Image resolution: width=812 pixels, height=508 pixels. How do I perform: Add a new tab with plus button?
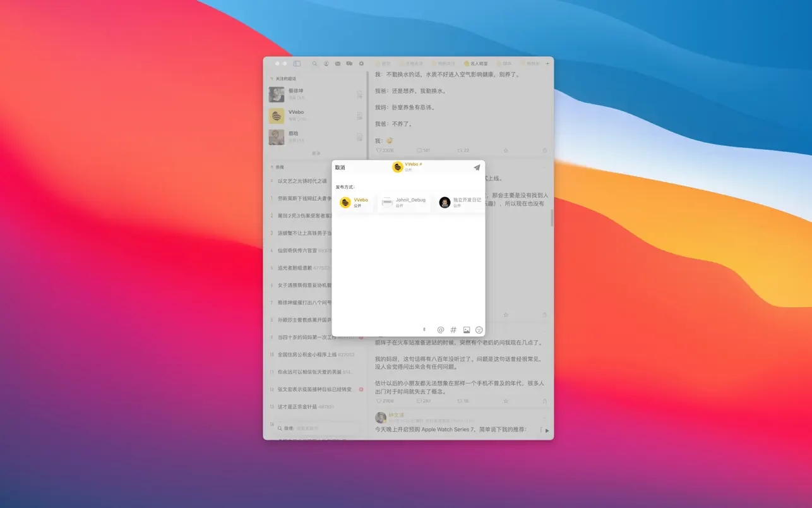point(547,64)
